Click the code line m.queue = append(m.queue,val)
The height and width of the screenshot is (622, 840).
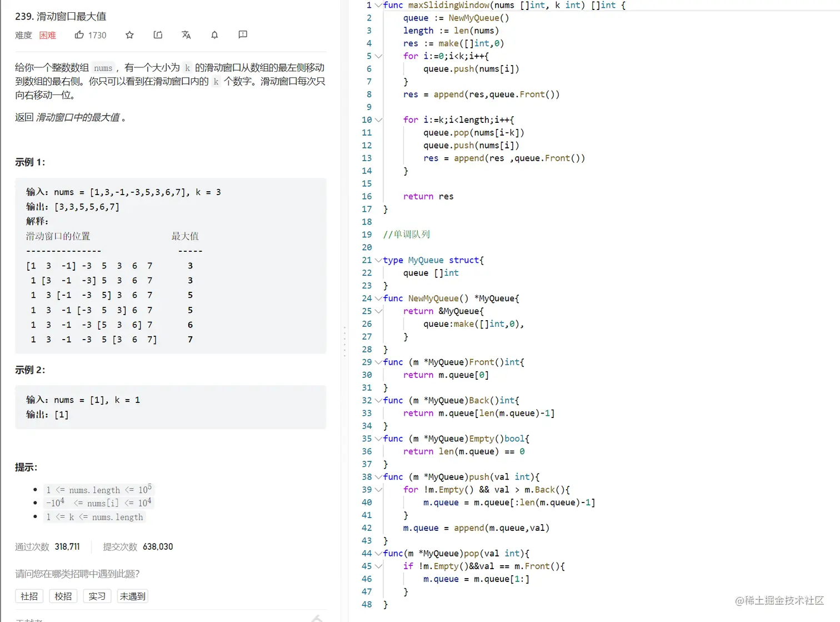(x=476, y=528)
